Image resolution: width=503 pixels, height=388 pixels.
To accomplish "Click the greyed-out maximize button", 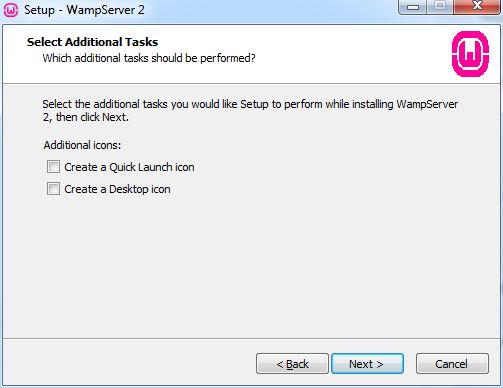I will [x=440, y=7].
